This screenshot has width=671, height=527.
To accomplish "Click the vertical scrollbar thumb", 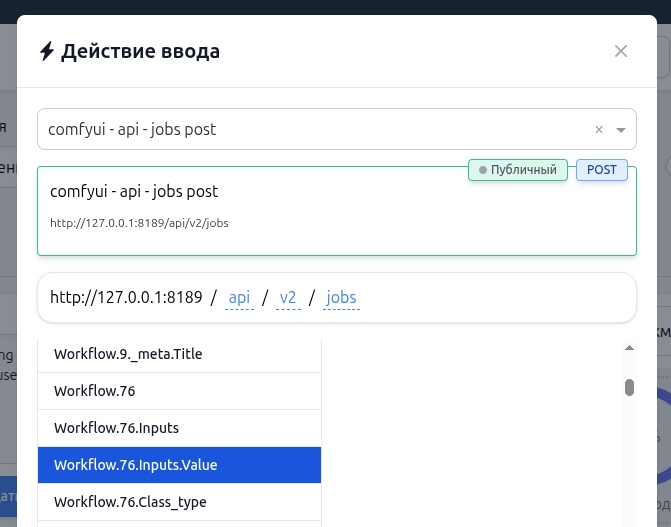I will tap(629, 387).
